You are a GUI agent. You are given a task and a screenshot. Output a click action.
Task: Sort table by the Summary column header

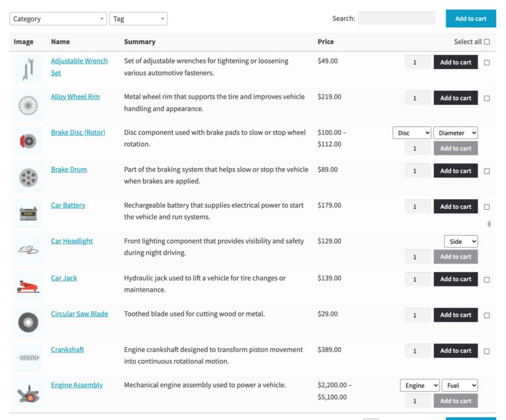point(139,41)
